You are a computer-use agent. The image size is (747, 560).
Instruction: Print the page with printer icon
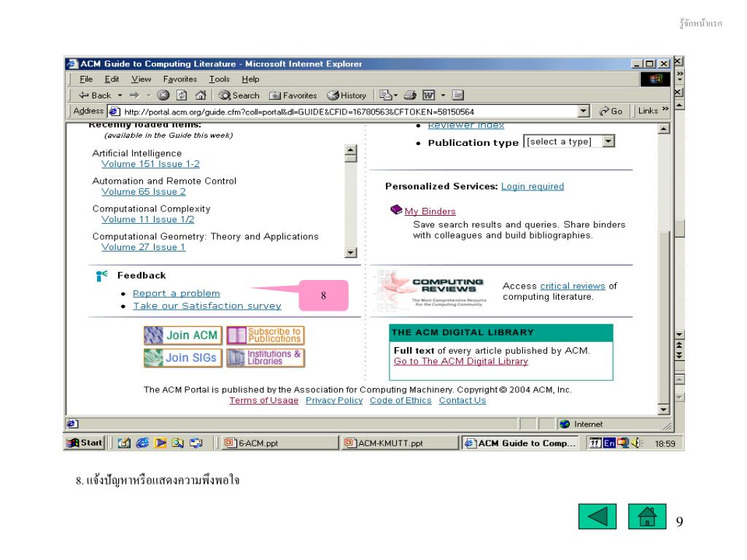(x=410, y=96)
